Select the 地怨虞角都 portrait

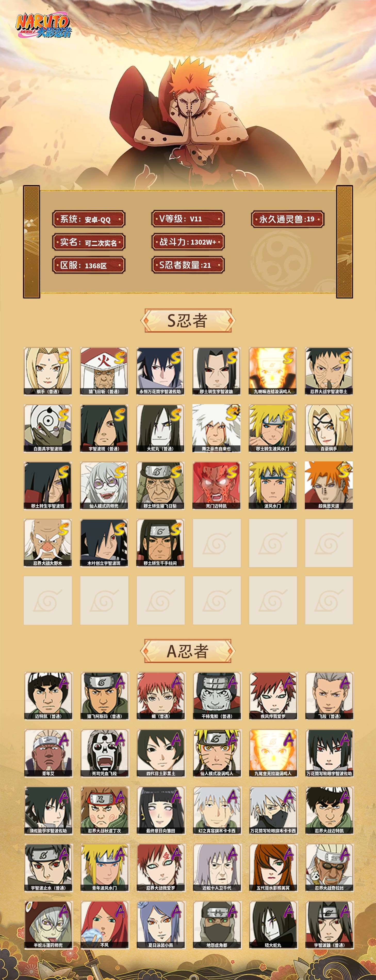(217, 925)
